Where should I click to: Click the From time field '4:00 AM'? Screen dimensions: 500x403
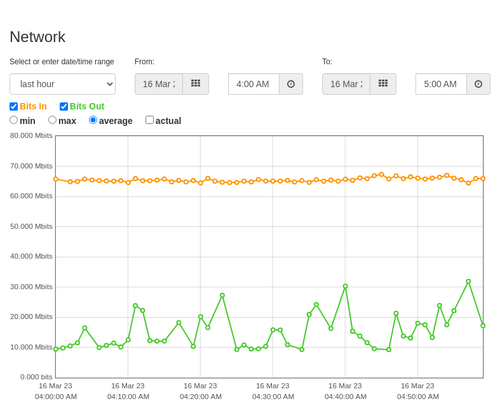coord(254,84)
